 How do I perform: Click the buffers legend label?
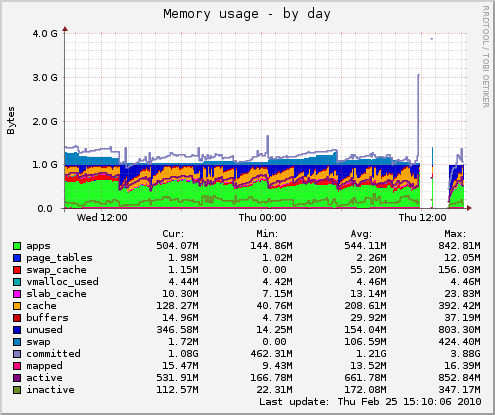[47, 318]
